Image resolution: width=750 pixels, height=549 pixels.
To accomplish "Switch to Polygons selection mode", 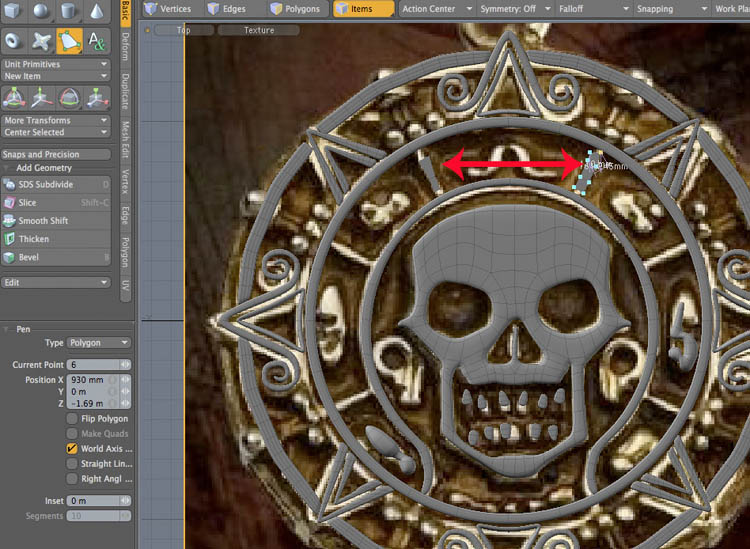I will click(297, 9).
